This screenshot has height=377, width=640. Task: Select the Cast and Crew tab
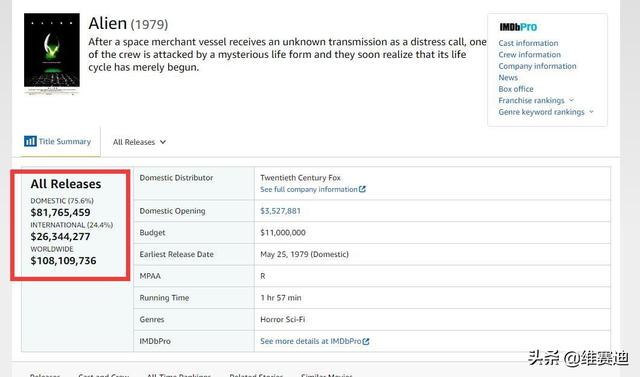(x=104, y=375)
